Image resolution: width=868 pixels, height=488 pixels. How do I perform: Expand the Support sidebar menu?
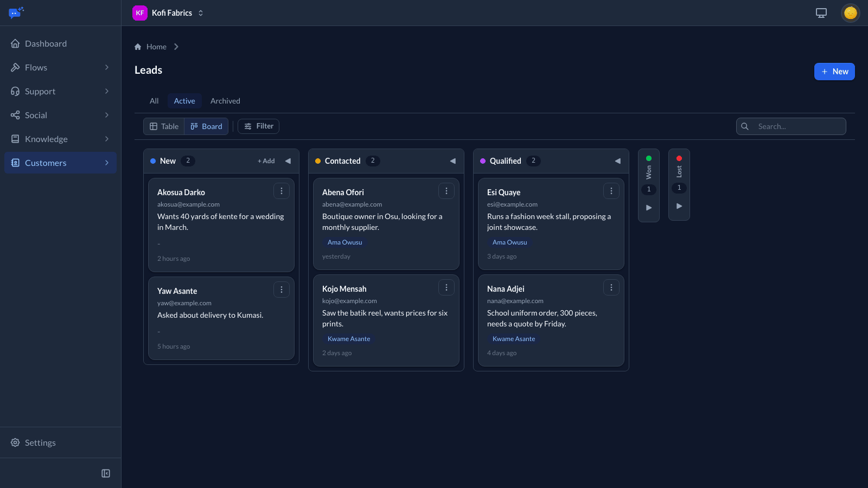click(60, 91)
